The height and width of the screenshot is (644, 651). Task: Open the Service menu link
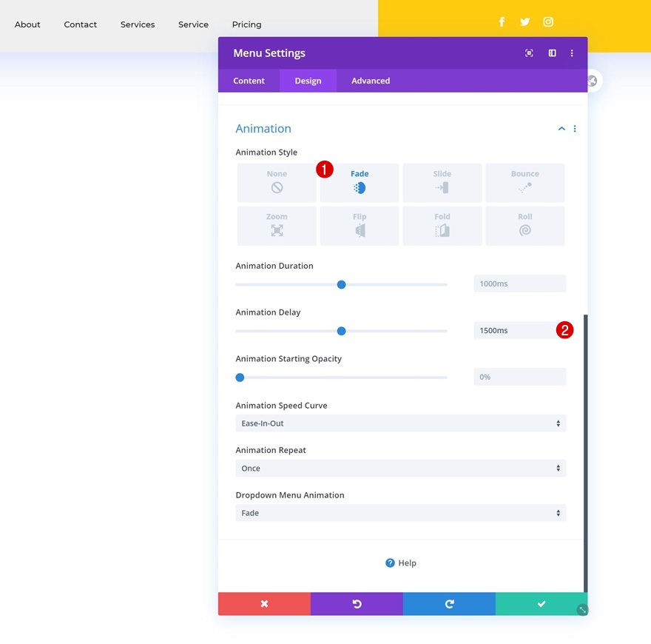pos(193,24)
